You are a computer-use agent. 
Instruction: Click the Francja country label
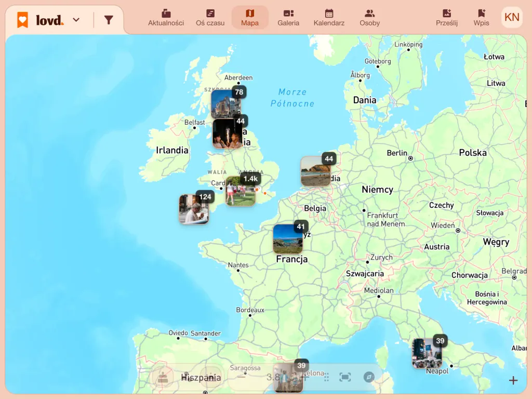[292, 259]
